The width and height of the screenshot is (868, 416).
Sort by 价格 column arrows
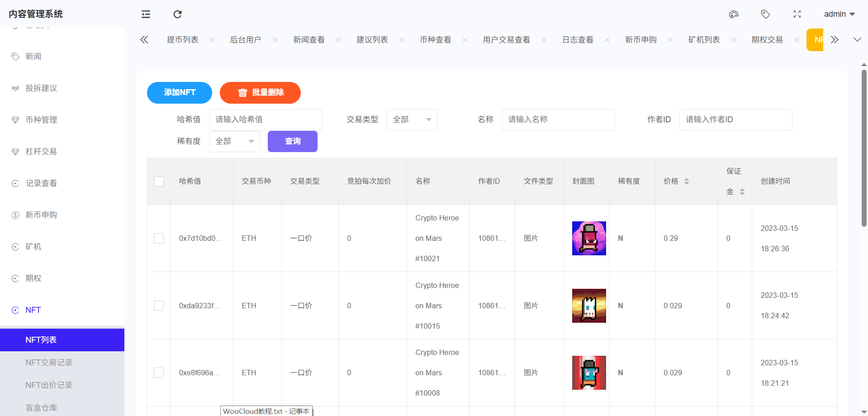686,181
